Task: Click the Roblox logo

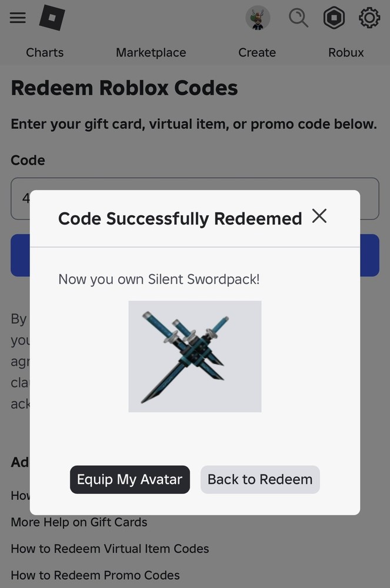Action: coord(52,18)
